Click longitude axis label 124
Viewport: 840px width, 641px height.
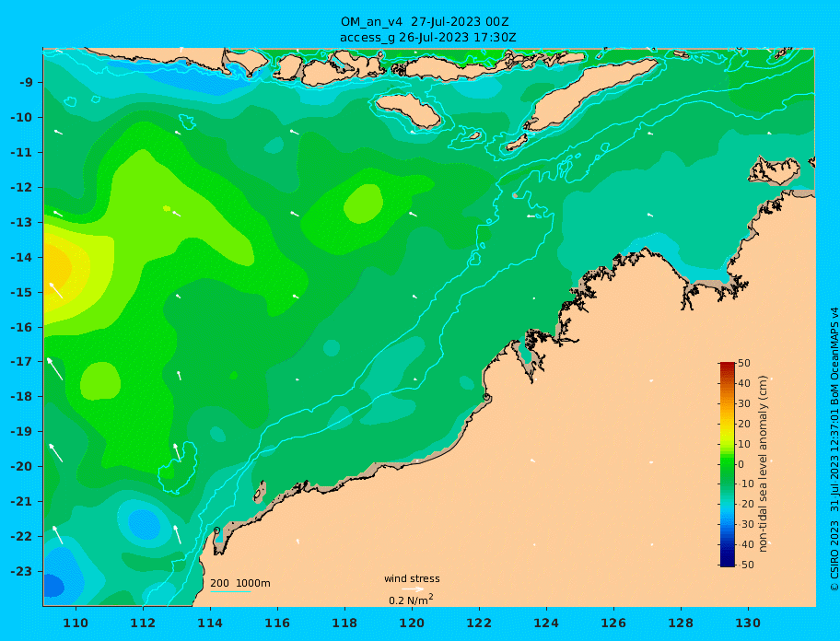[x=546, y=623]
